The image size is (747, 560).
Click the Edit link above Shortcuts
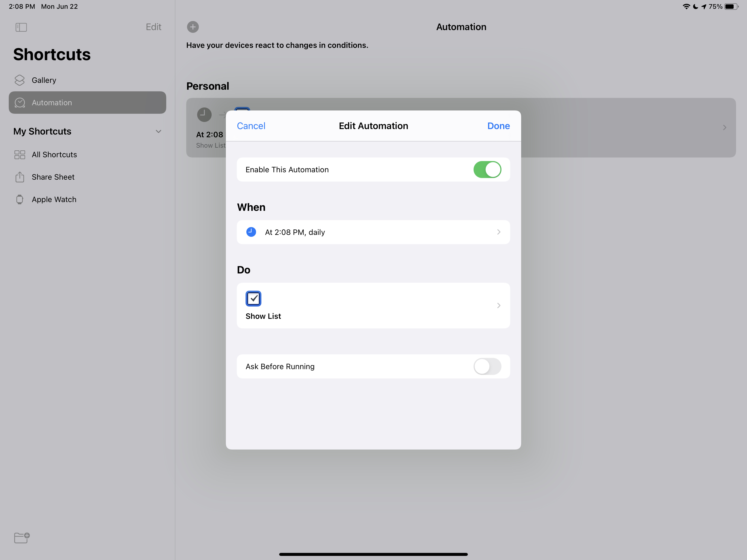(x=153, y=27)
